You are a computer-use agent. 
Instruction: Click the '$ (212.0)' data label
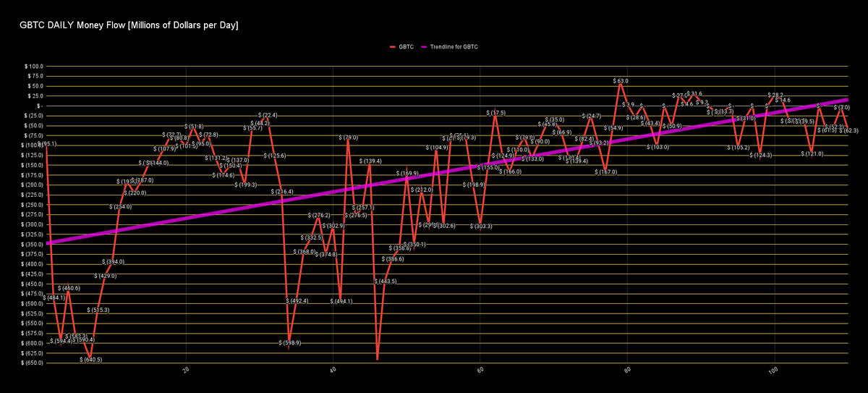tap(422, 190)
